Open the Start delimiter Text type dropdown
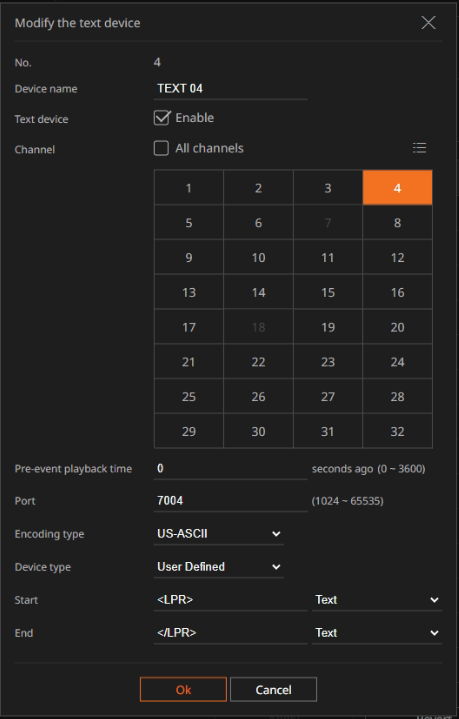The width and height of the screenshot is (459, 719). coord(377,600)
